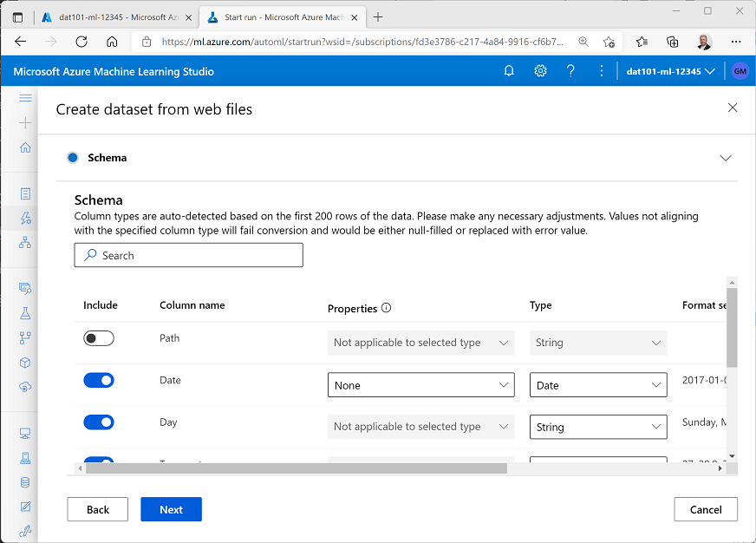
Task: Click the Properties info icon
Action: pos(387,308)
